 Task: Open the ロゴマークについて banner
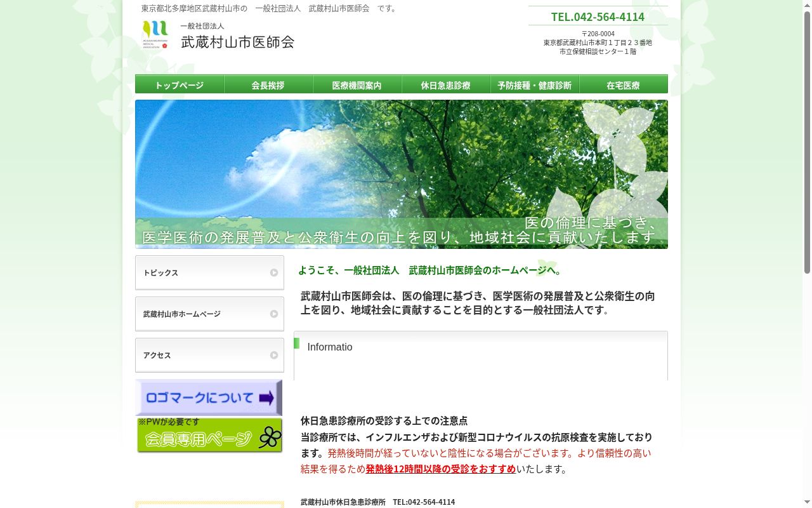tap(209, 398)
